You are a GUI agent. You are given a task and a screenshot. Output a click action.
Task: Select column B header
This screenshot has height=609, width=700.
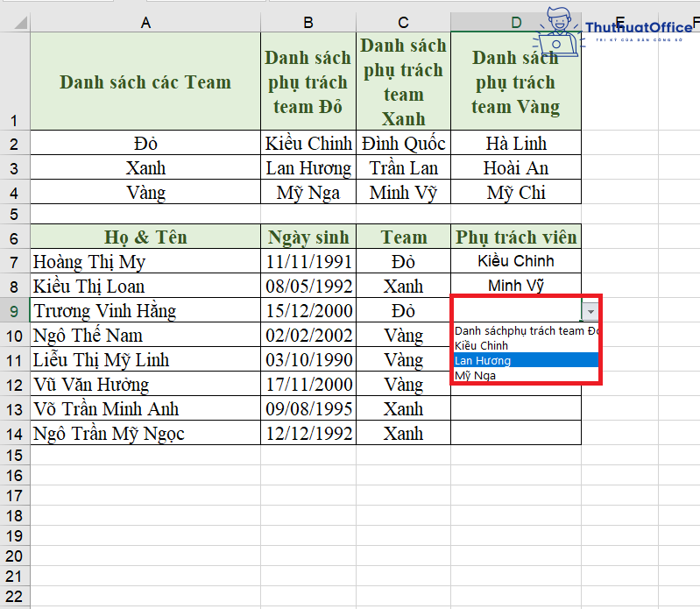pyautogui.click(x=308, y=22)
